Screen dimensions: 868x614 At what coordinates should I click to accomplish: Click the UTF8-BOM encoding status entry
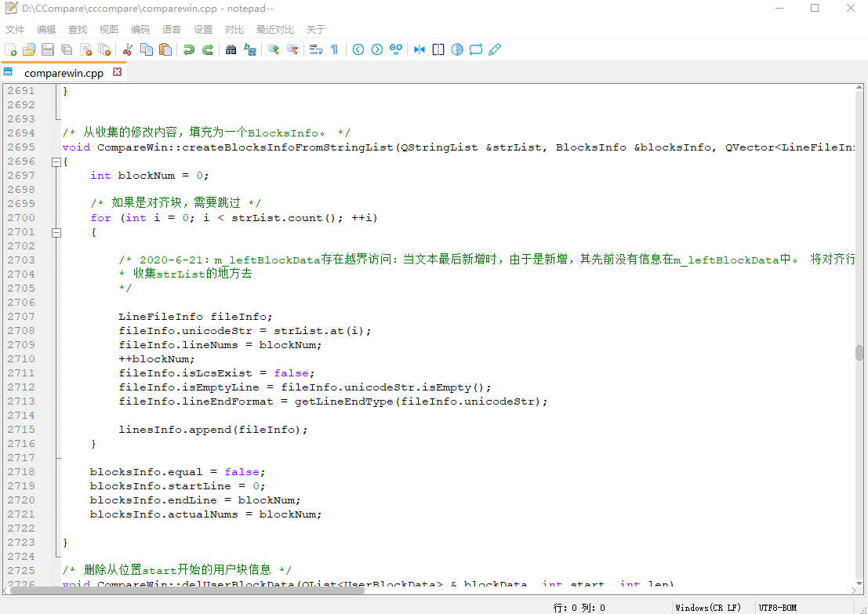click(x=778, y=608)
